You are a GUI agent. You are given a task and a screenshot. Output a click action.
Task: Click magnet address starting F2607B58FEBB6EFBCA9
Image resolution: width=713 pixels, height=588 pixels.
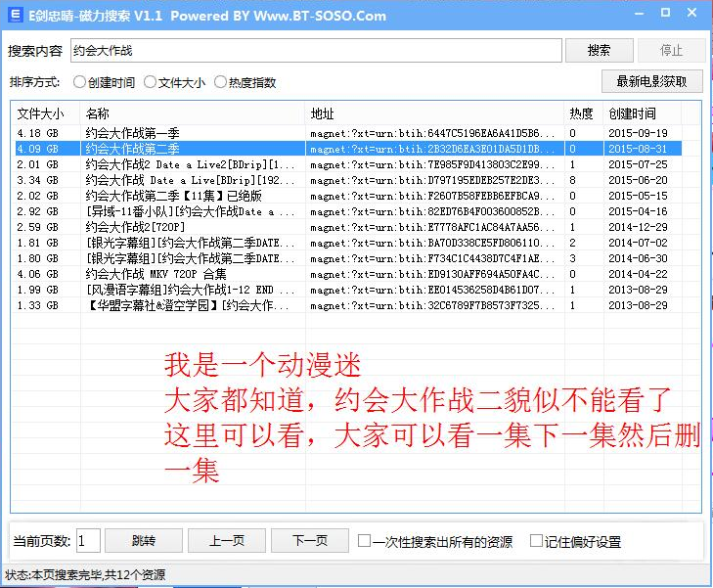tap(432, 196)
